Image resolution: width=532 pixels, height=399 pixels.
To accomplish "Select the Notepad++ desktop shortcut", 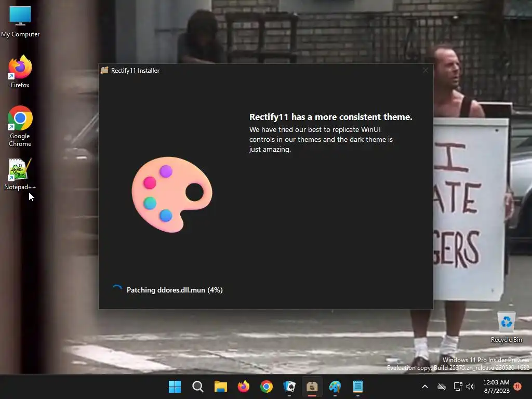I will pyautogui.click(x=20, y=174).
